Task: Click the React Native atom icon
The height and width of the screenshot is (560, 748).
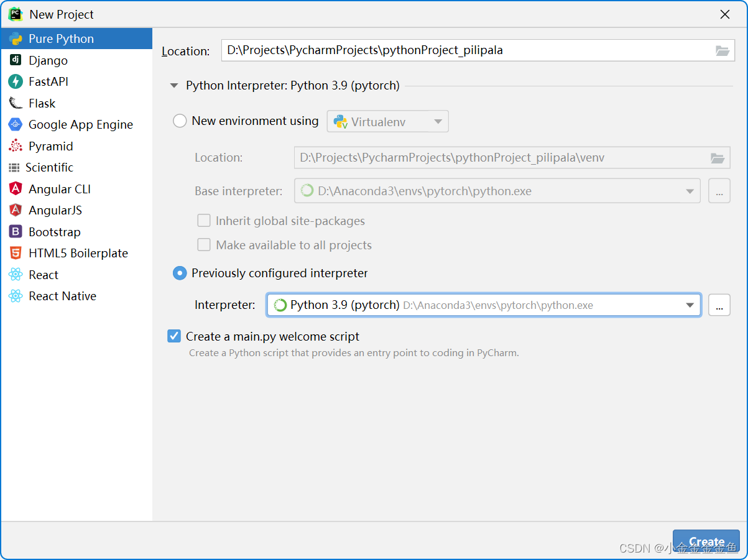Action: point(16,296)
